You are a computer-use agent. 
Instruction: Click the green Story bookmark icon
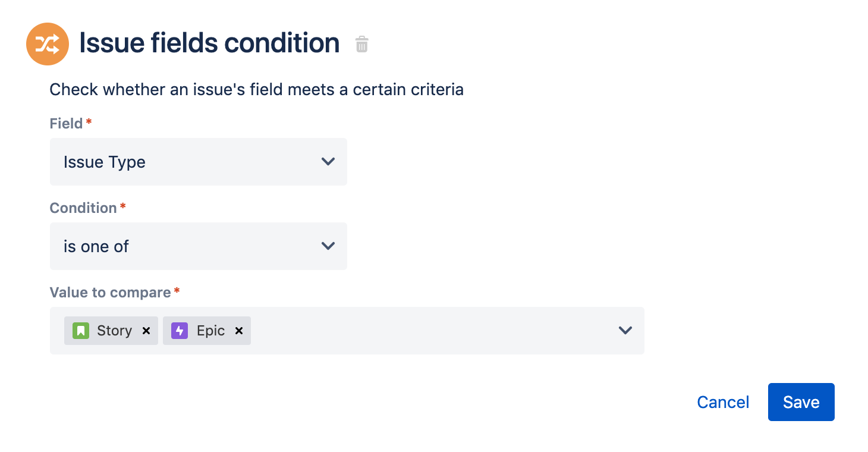tap(80, 331)
